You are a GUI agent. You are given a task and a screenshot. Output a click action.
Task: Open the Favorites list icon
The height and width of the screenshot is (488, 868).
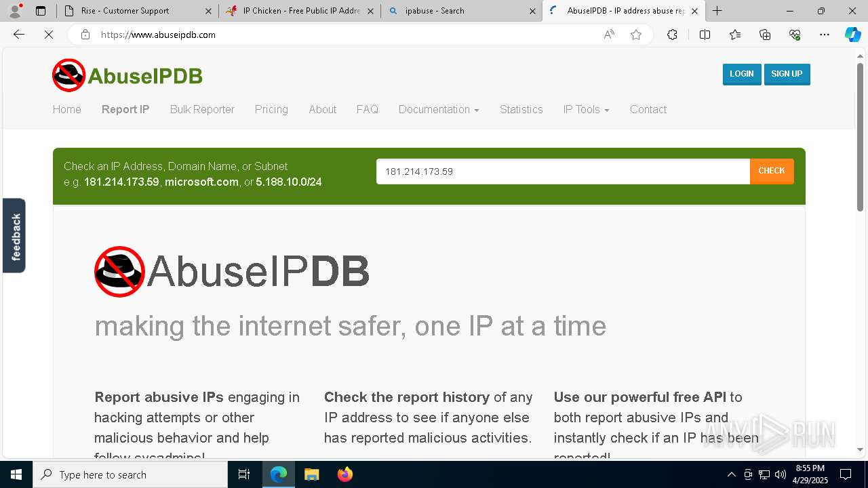(x=735, y=35)
